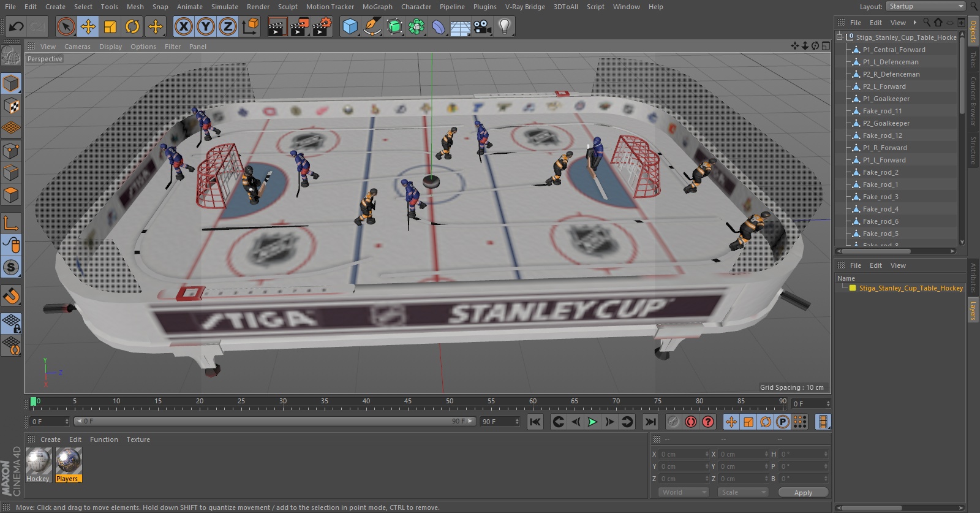Click Render to Picture Viewer icon
The image size is (980, 513).
(x=300, y=26)
